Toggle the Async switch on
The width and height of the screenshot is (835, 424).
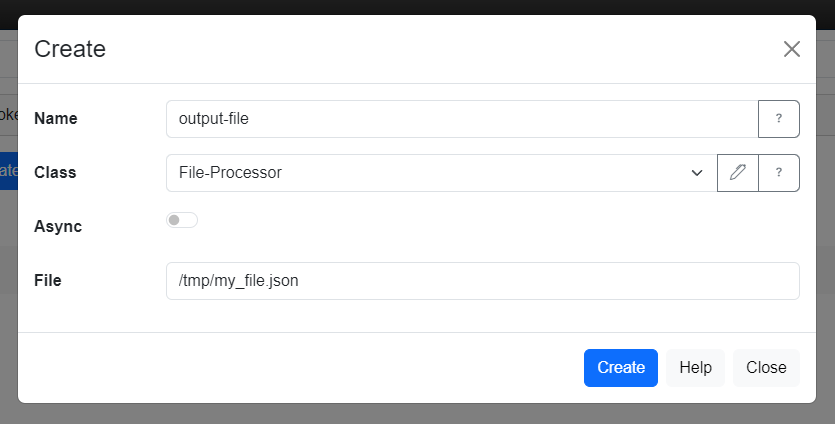tap(182, 220)
